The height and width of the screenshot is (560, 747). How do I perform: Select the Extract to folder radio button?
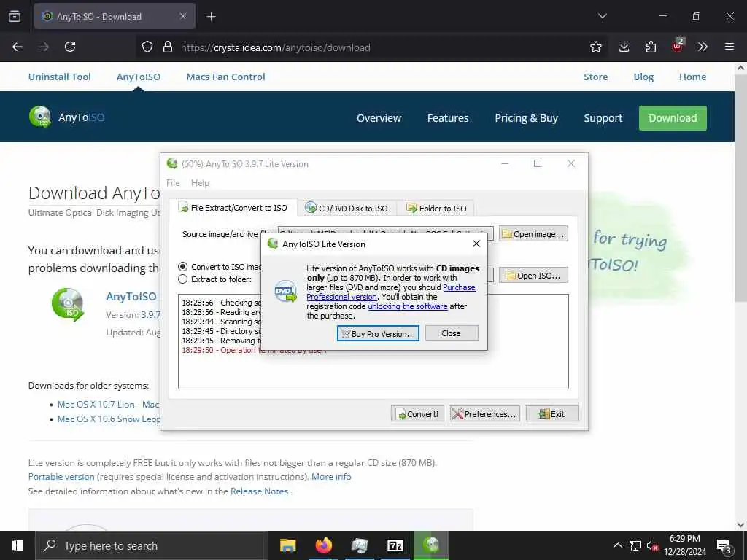pyautogui.click(x=182, y=279)
